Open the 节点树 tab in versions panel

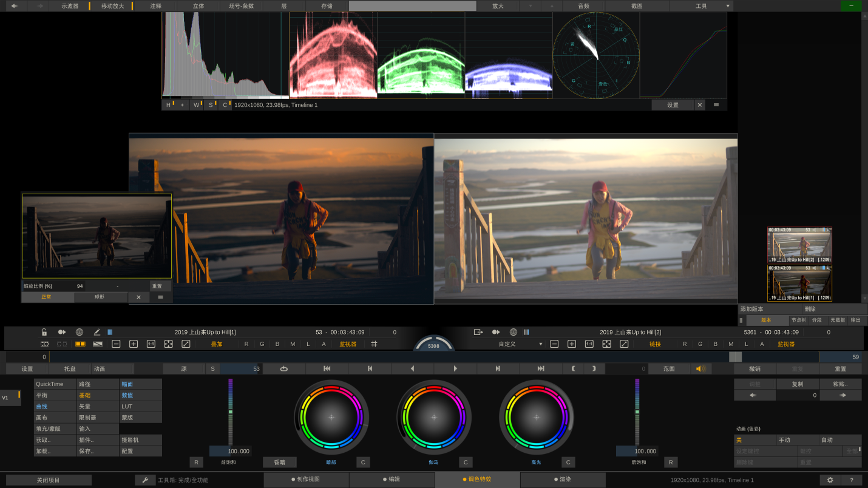(x=798, y=320)
